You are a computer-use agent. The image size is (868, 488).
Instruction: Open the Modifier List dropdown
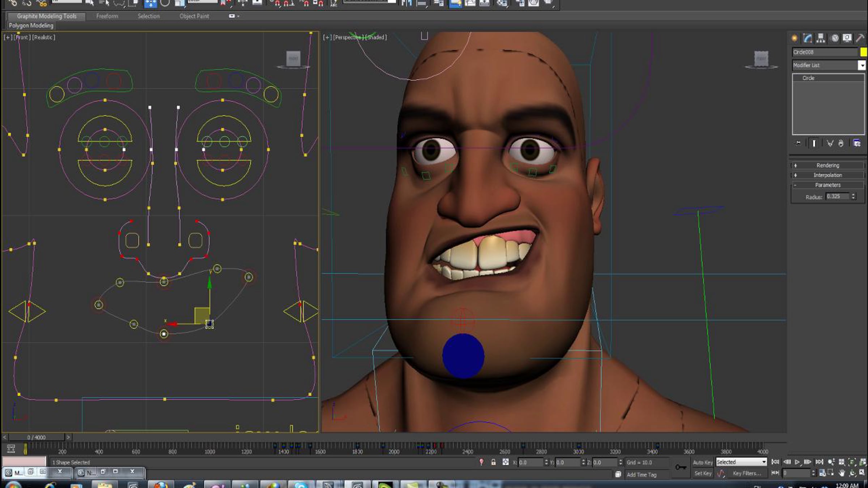pos(829,65)
